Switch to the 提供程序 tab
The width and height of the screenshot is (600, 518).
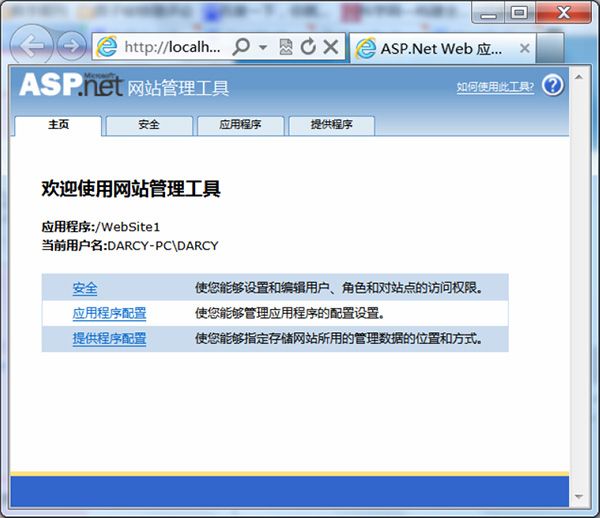coord(331,125)
